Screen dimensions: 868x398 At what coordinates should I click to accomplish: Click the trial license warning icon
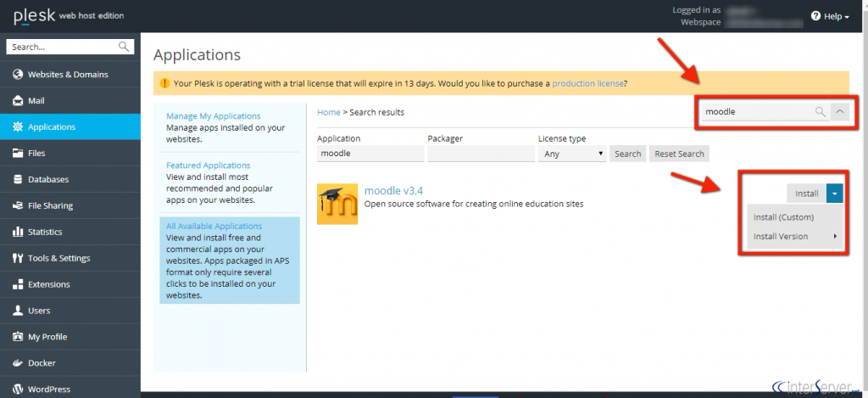[165, 83]
